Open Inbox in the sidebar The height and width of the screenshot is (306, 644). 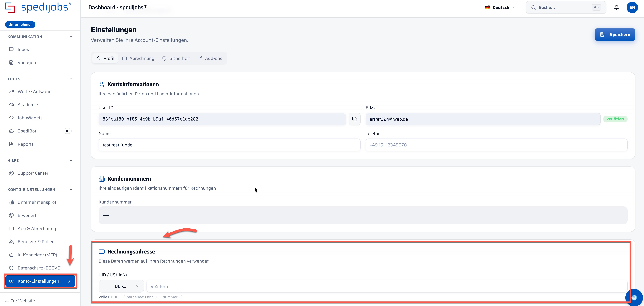(x=40, y=49)
